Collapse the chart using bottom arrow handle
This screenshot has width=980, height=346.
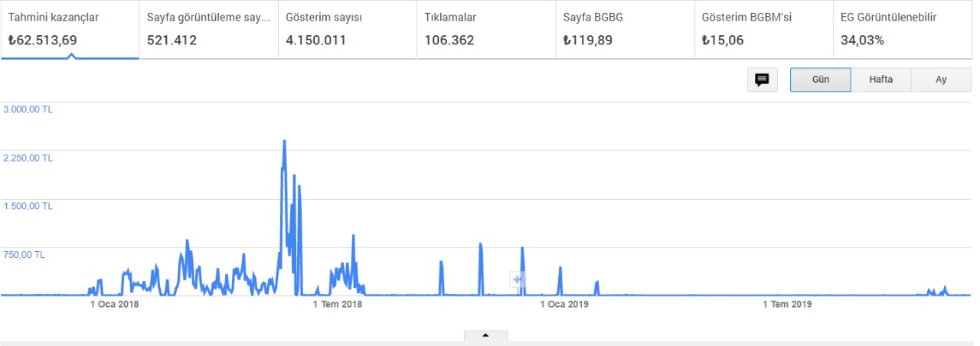(x=485, y=336)
